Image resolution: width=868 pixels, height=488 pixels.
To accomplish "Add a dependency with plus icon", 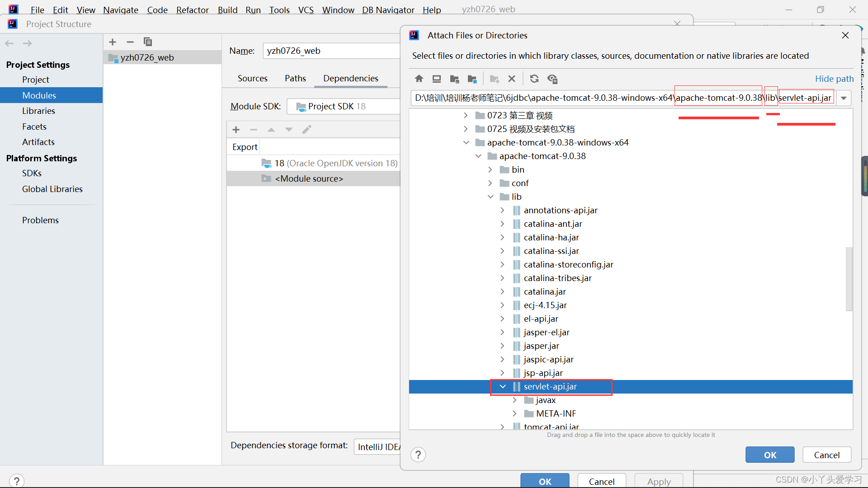I will 236,130.
